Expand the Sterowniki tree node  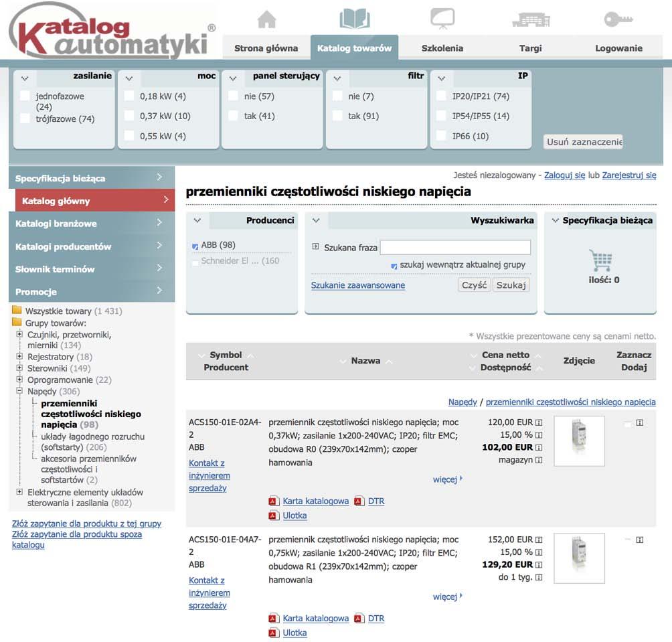[19, 368]
